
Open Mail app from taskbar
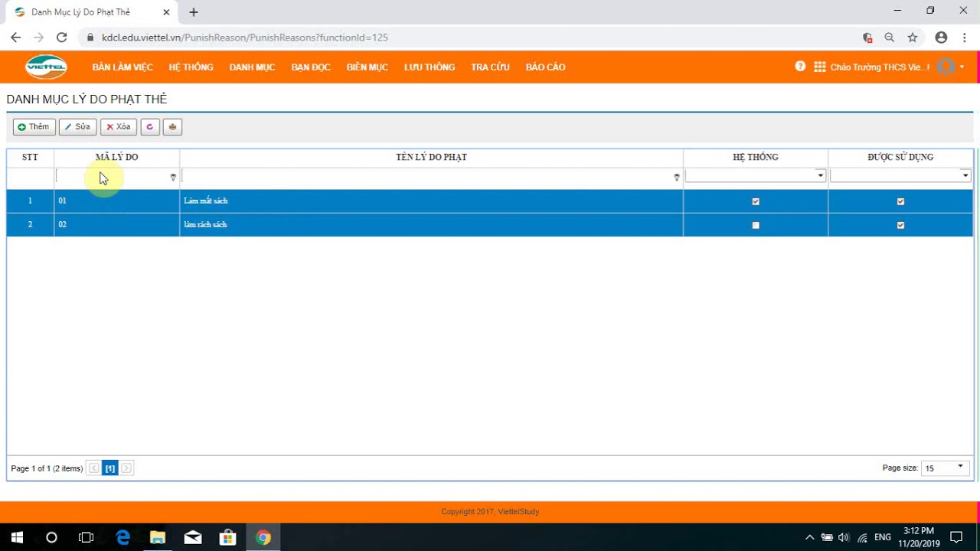193,537
